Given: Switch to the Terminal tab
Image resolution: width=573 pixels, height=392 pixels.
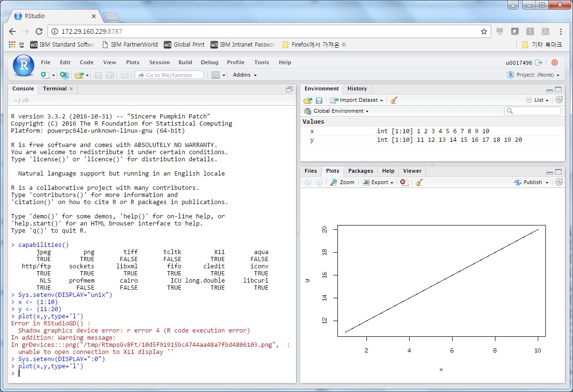Looking at the screenshot, I should 55,89.
